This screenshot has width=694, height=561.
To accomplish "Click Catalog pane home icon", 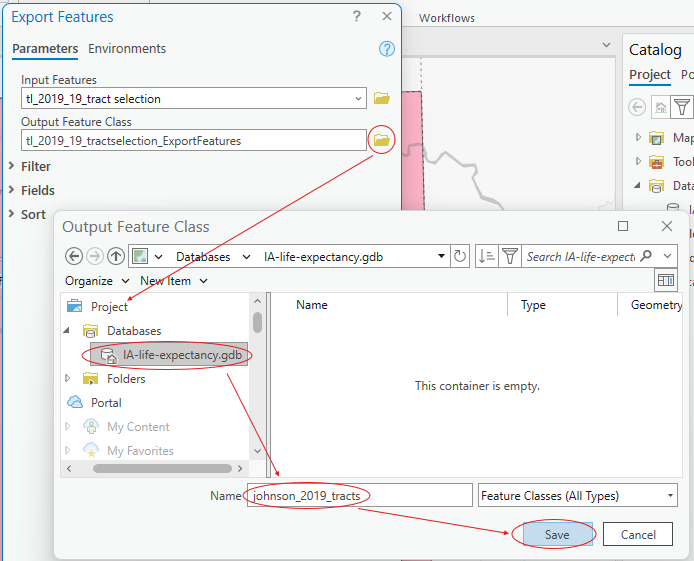I will pos(660,107).
